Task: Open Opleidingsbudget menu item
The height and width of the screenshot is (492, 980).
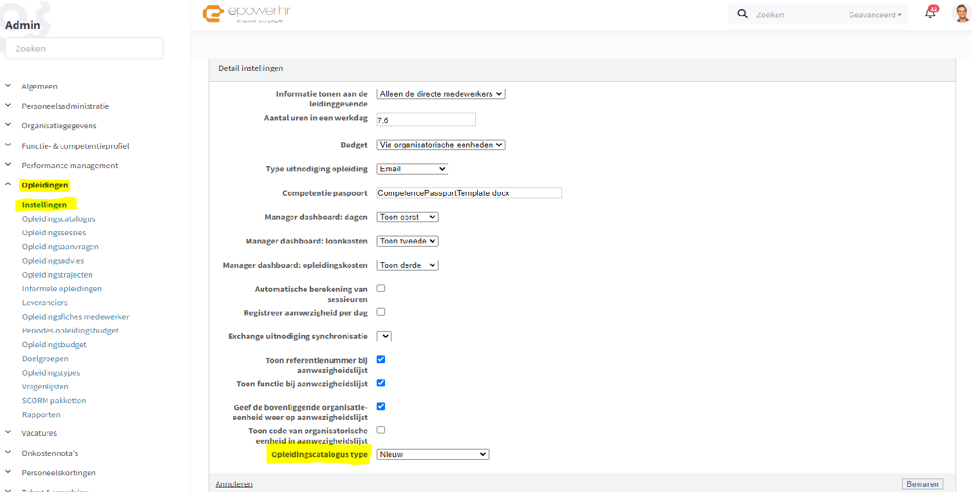Action: (x=54, y=345)
